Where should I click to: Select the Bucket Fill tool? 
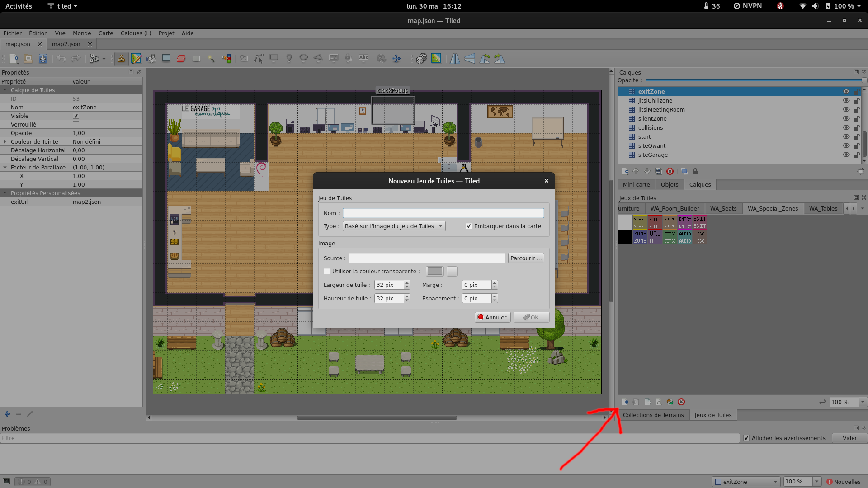(x=151, y=59)
